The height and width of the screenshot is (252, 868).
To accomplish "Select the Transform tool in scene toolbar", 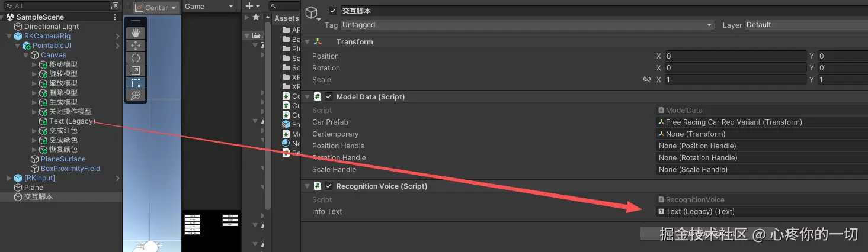I will (136, 95).
